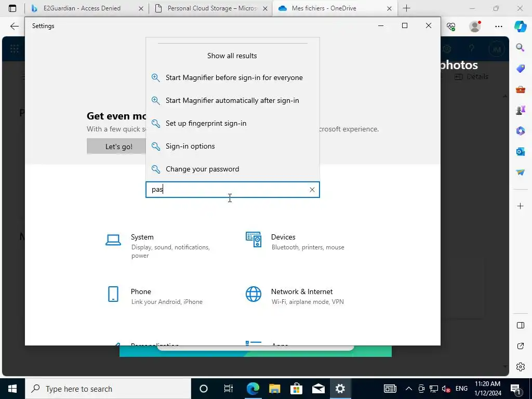This screenshot has width=532, height=399.
Task: Close the E2Guardian browser tab
Action: (x=141, y=8)
